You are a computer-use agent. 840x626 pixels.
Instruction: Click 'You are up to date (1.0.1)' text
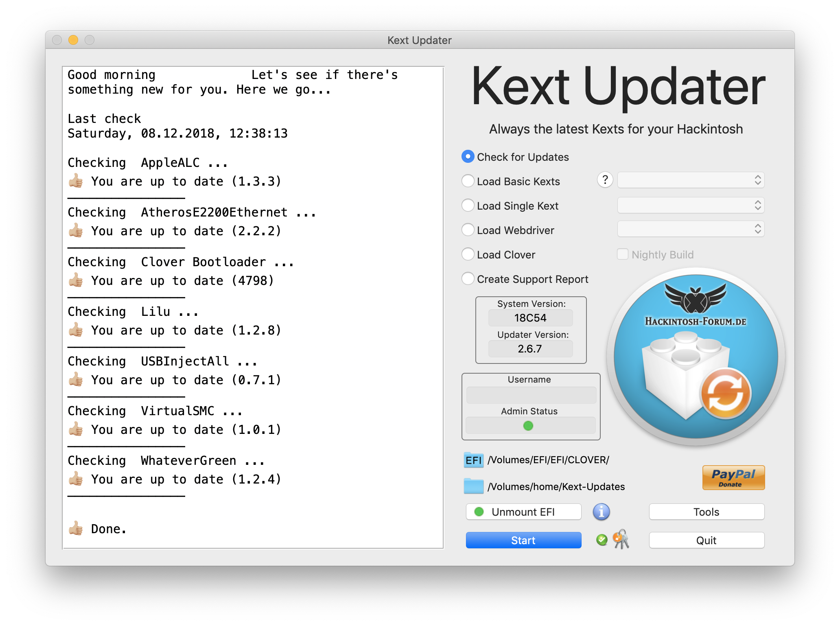click(x=186, y=430)
